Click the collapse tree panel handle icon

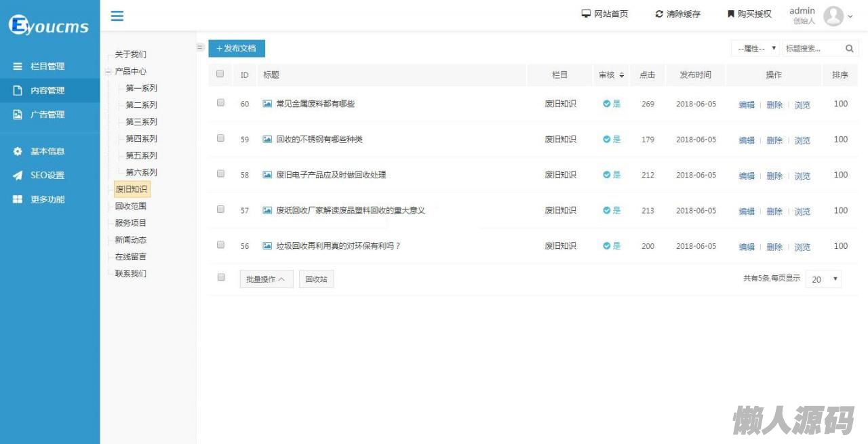coord(200,47)
